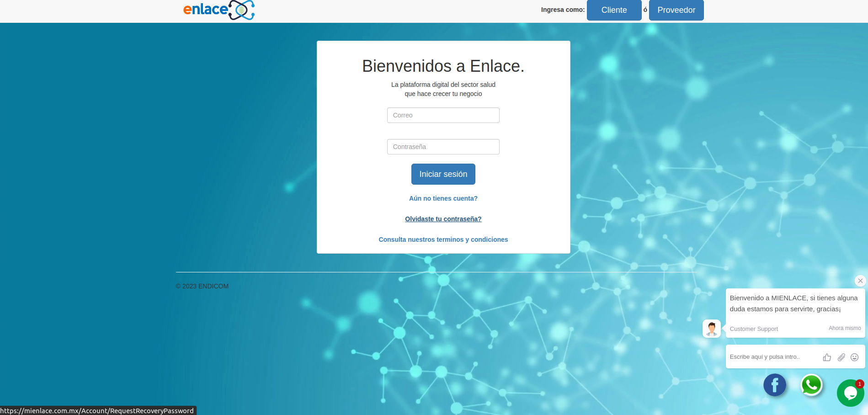Log in as Proveedor

pos(676,10)
